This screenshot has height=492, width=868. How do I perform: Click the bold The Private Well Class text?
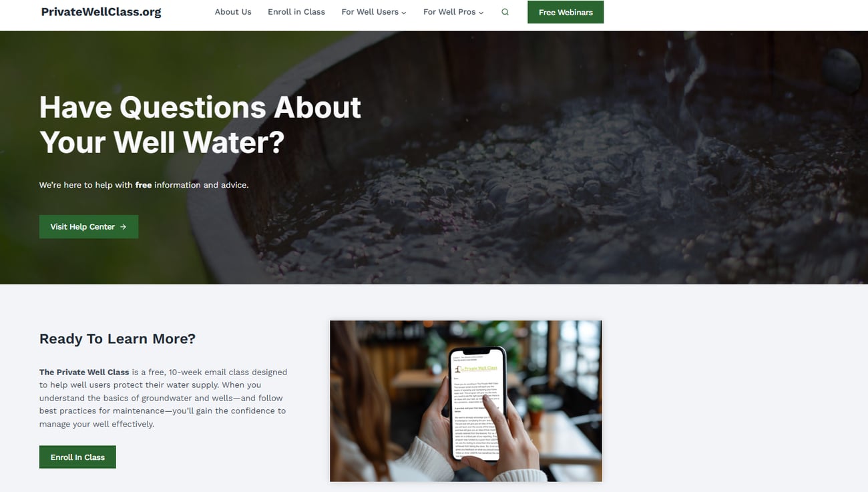coord(84,372)
